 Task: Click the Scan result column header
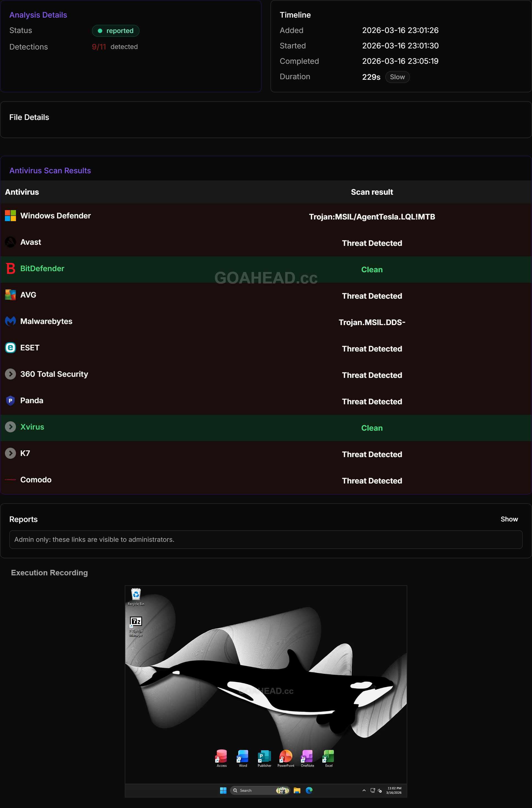[372, 192]
